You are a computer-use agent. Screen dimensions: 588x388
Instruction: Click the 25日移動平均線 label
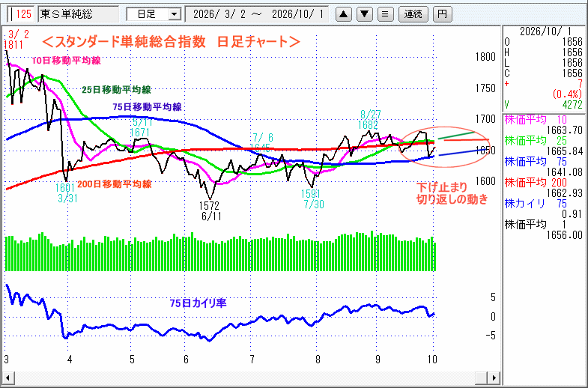coord(116,89)
